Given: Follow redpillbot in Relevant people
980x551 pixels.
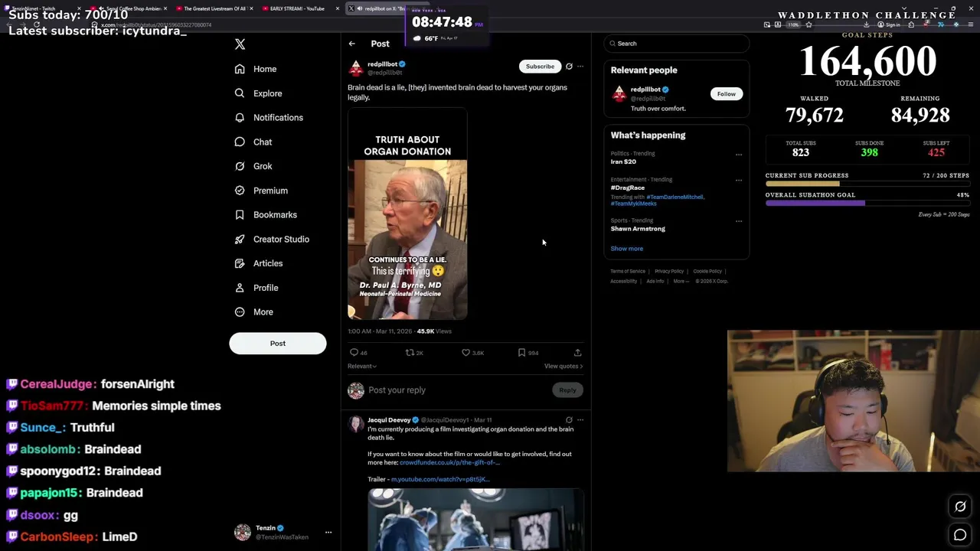Looking at the screenshot, I should (726, 94).
